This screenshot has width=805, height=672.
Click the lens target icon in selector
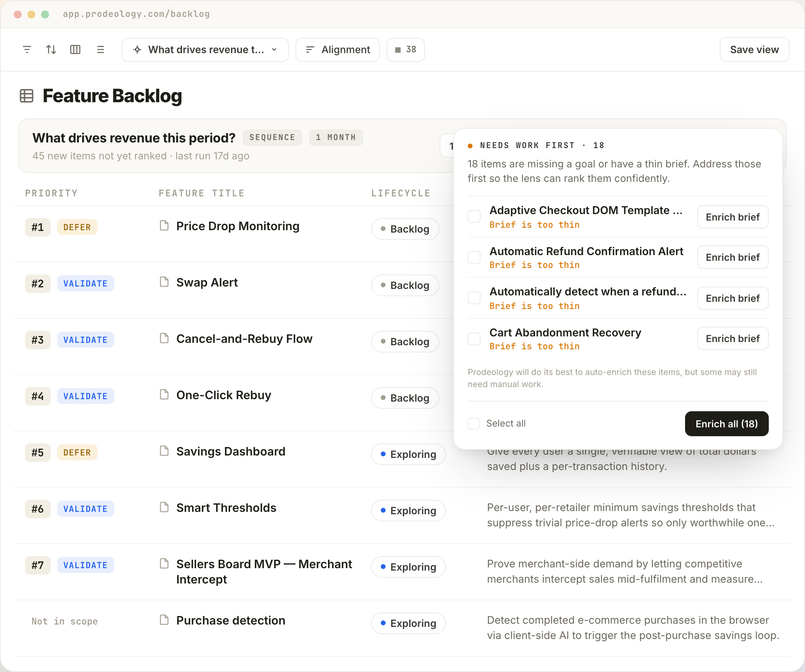click(x=137, y=49)
